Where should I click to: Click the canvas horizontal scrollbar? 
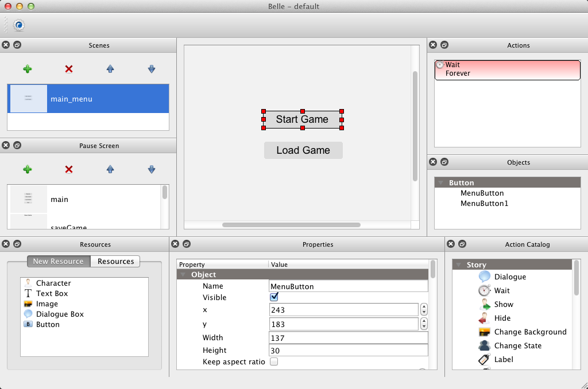[291, 225]
